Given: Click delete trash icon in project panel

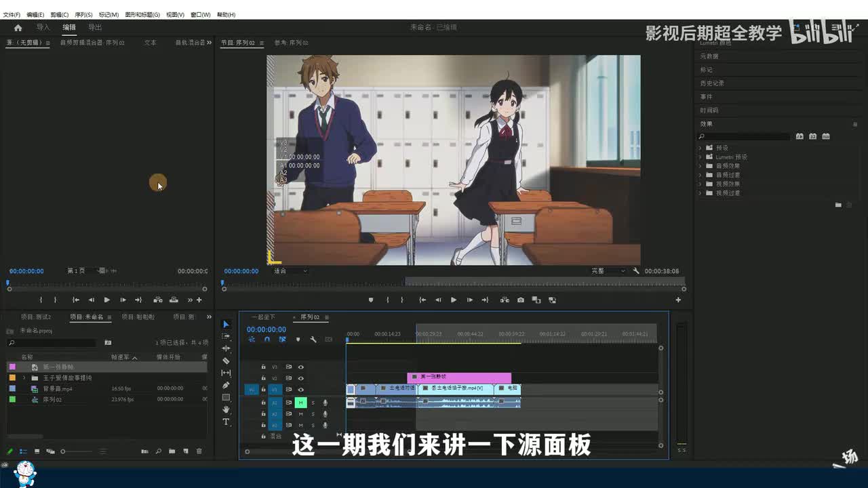Looking at the screenshot, I should 199,451.
